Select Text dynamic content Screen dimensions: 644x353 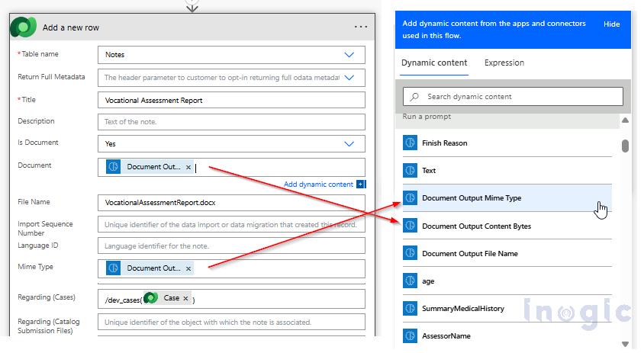coord(507,170)
